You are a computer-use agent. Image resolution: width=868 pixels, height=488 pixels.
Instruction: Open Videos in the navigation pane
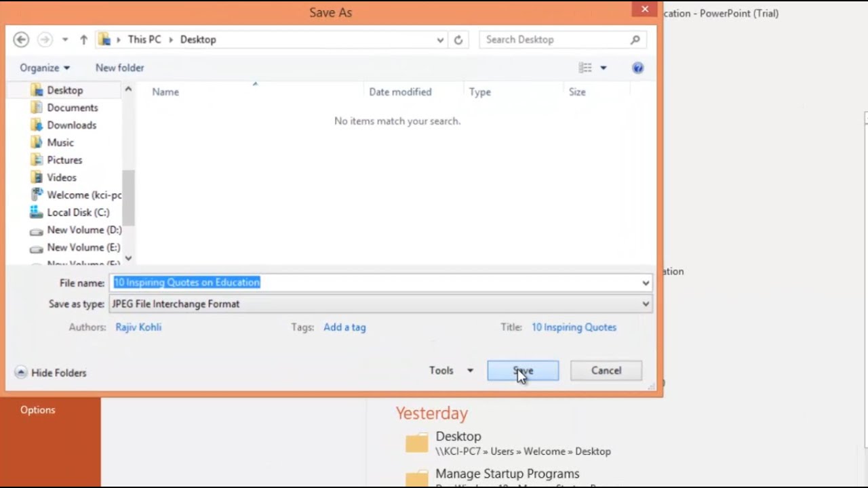tap(62, 178)
